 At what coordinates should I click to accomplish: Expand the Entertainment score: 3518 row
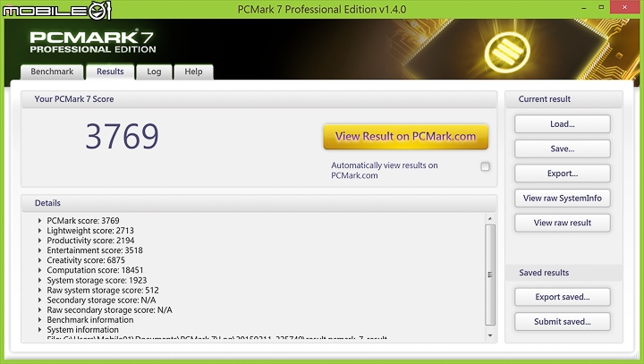pos(40,250)
